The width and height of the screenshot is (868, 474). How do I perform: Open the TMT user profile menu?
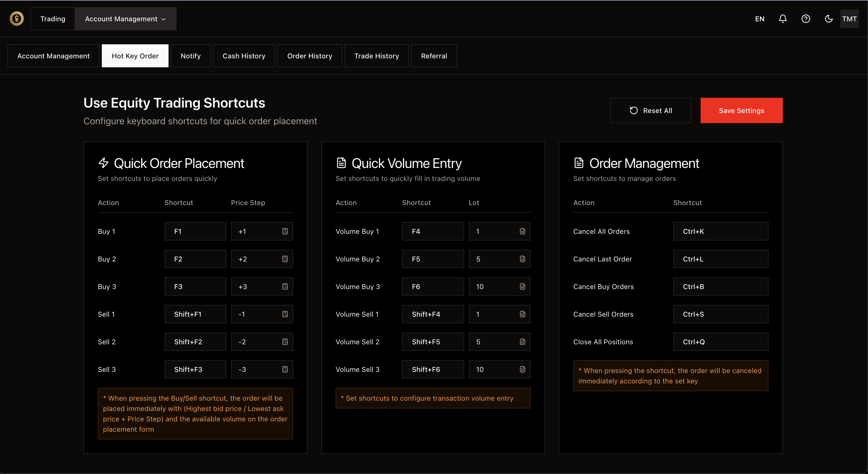[x=849, y=19]
